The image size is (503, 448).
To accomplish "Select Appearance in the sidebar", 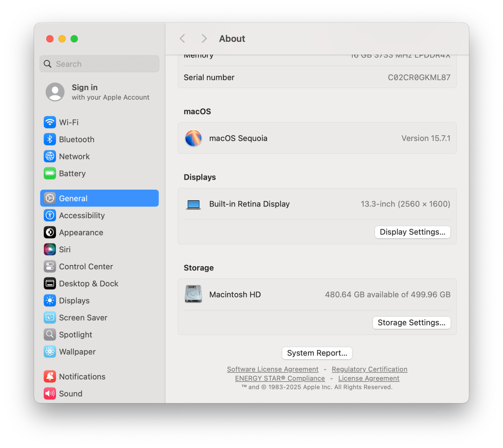I will (x=99, y=232).
